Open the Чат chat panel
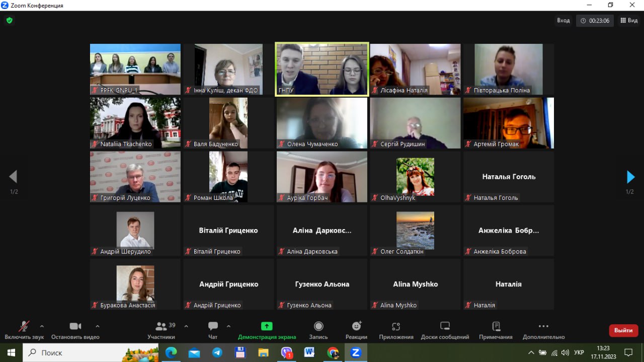Viewport: 644px width, 362px height. pyautogui.click(x=213, y=330)
